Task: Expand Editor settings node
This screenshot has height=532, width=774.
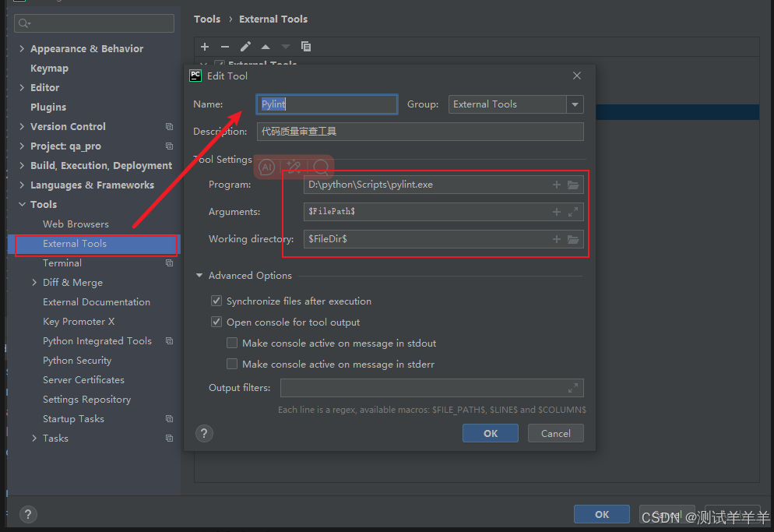Action: click(22, 87)
